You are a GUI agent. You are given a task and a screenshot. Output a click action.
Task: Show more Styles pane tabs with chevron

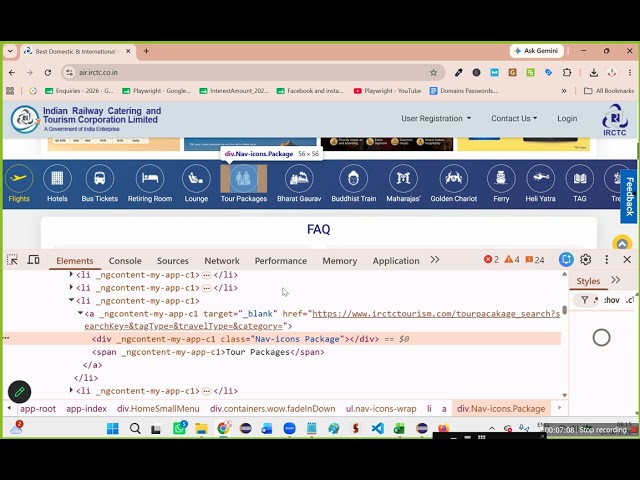(616, 280)
